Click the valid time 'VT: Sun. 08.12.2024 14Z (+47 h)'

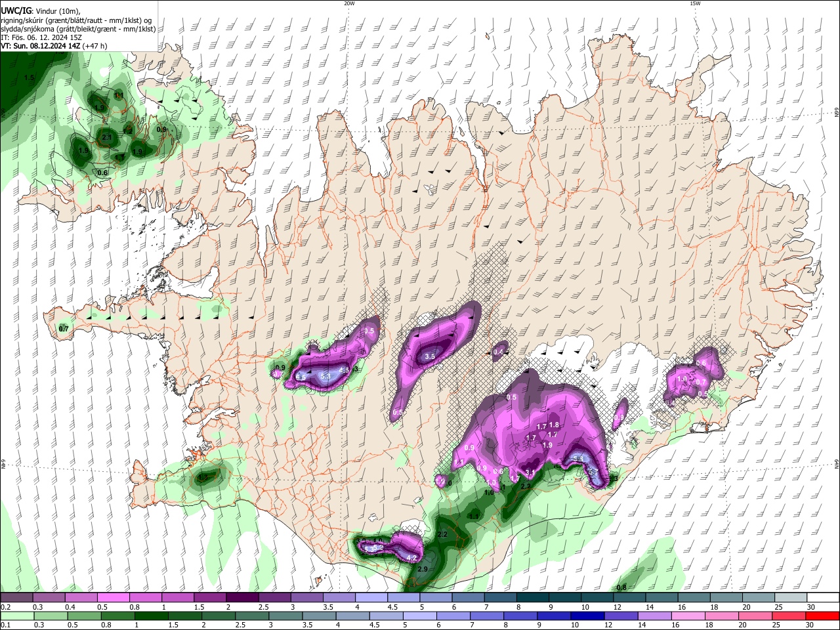[54, 46]
